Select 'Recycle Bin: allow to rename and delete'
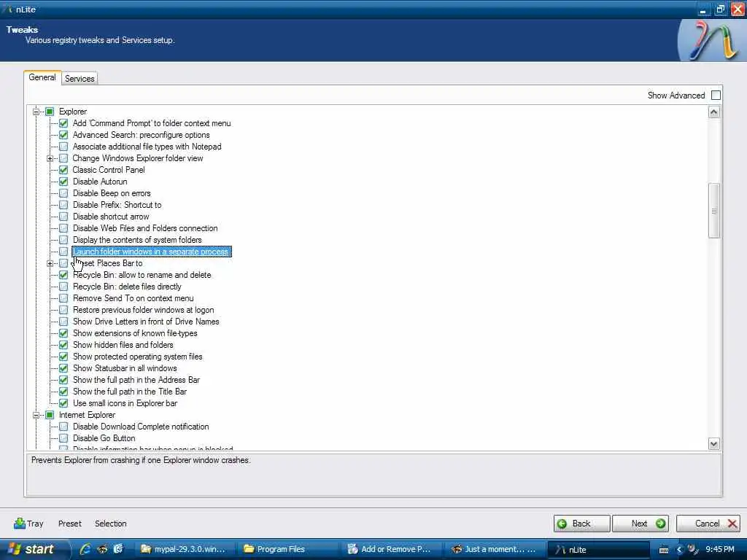 pyautogui.click(x=142, y=275)
